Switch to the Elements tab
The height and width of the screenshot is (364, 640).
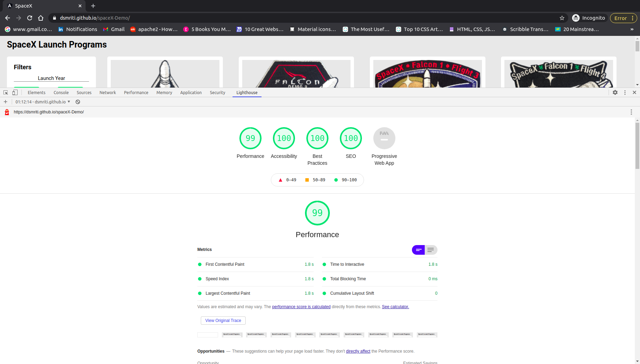click(x=37, y=92)
